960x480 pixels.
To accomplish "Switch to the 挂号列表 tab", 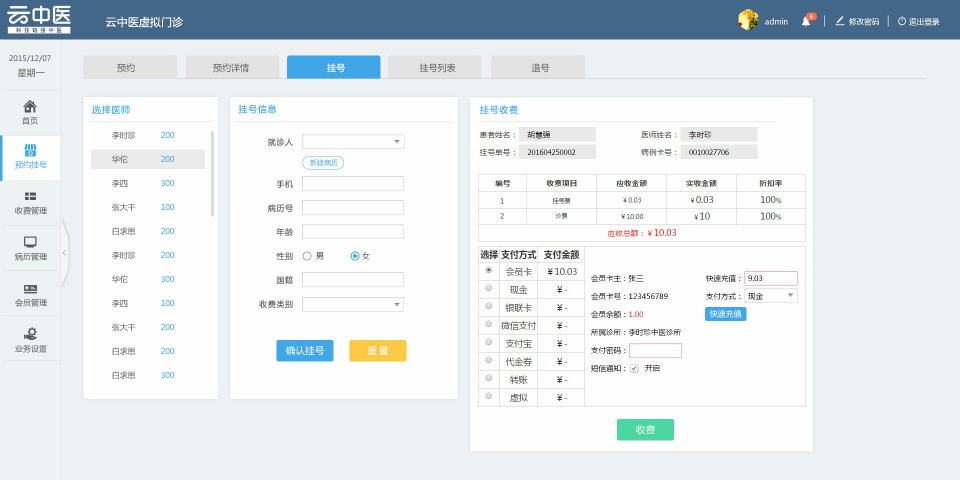I will [437, 68].
